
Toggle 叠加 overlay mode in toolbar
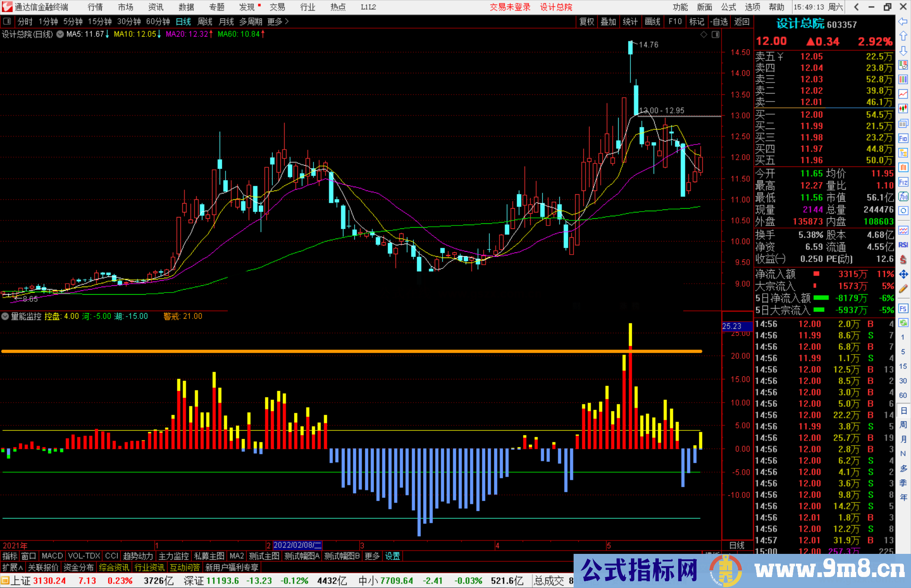609,21
